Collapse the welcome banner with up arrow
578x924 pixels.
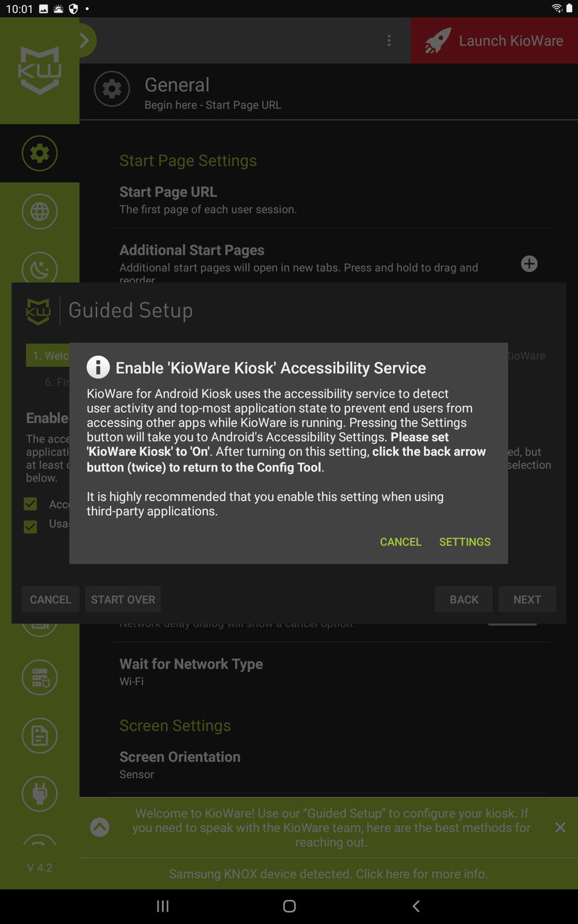(x=100, y=827)
